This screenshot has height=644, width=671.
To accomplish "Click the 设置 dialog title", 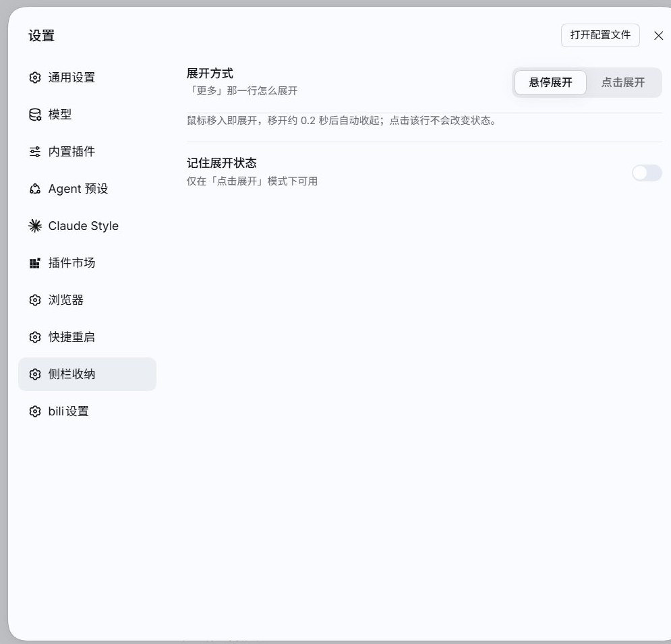I will [42, 36].
